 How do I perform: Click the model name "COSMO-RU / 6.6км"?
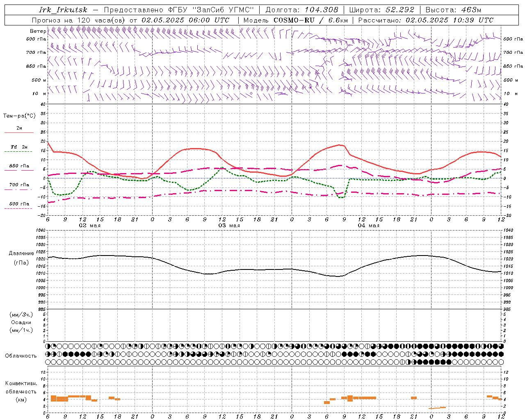[x=310, y=20]
